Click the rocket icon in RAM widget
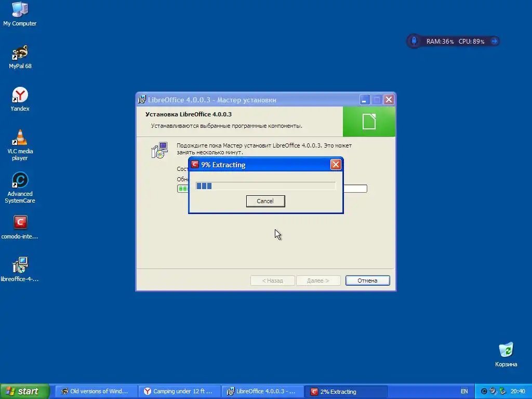 coord(414,41)
